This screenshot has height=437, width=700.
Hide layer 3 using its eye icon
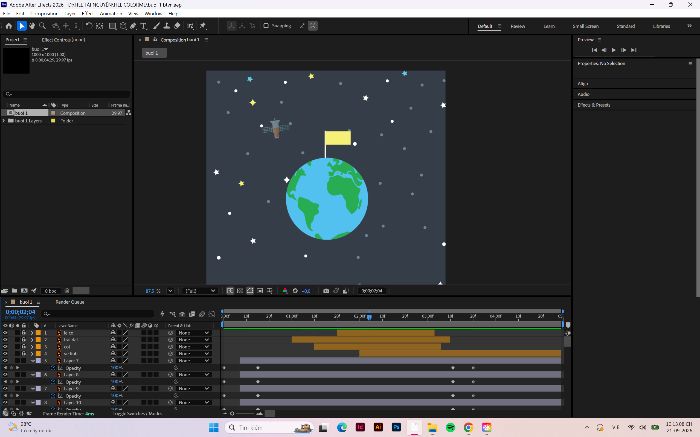pos(5,346)
